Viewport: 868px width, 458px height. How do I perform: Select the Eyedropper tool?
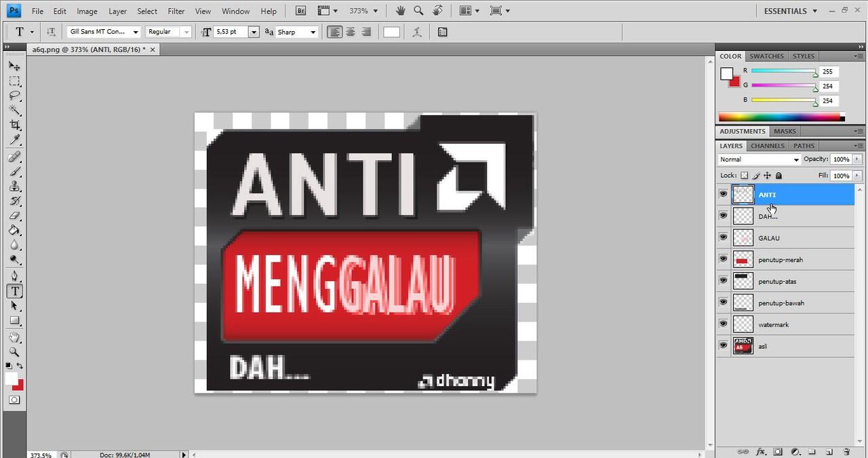14,140
